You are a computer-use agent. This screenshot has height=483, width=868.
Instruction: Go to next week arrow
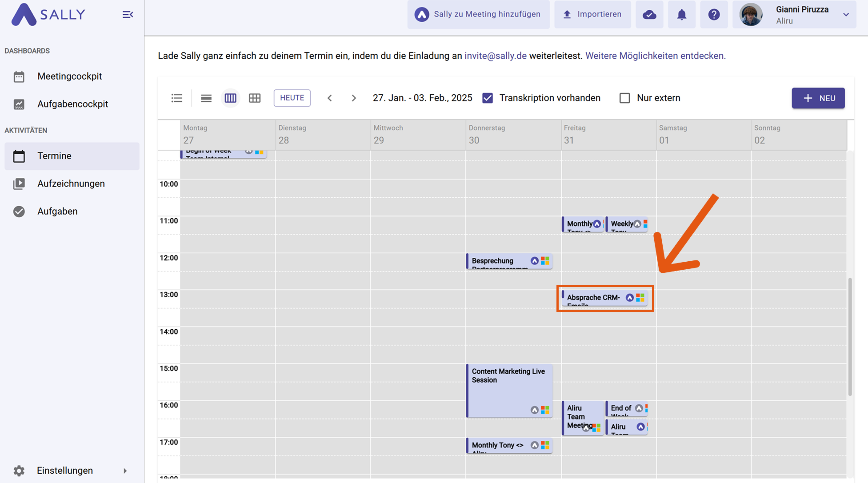354,98
